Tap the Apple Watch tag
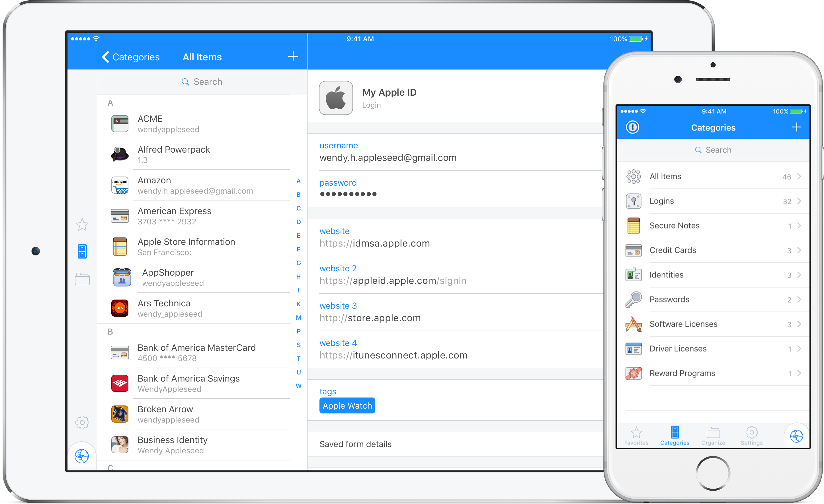The height and width of the screenshot is (504, 824). click(347, 406)
